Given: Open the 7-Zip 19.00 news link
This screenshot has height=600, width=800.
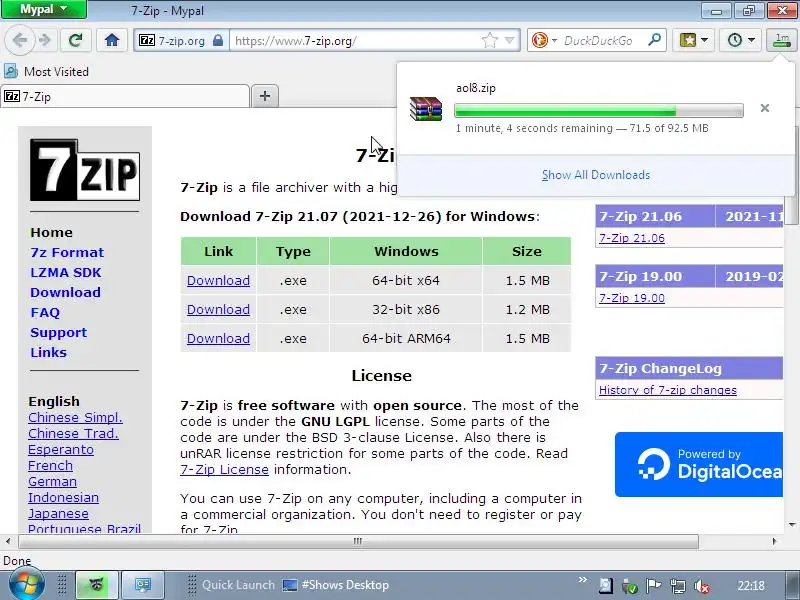Looking at the screenshot, I should click(632, 298).
